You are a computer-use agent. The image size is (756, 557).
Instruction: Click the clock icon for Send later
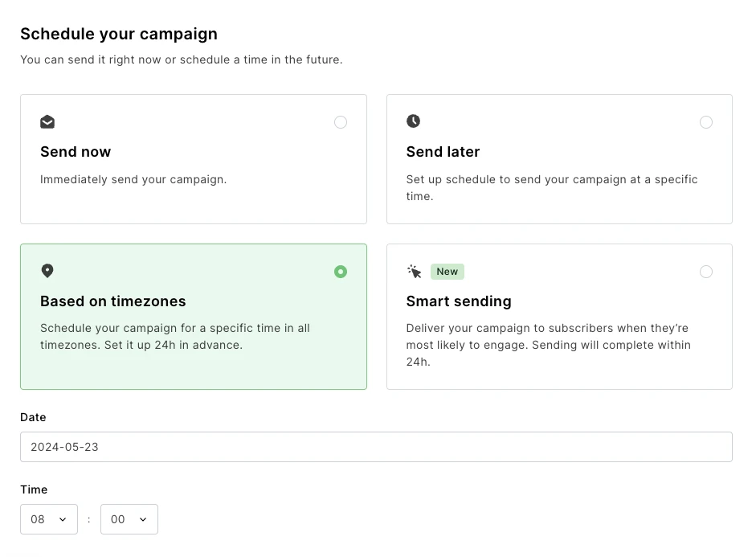pyautogui.click(x=413, y=121)
